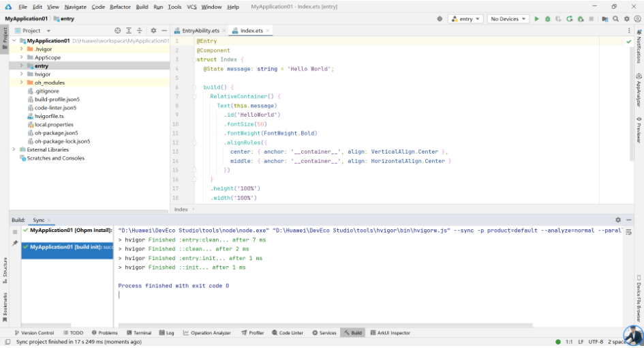
Task: Toggle Structure tool window
Action: click(5, 270)
